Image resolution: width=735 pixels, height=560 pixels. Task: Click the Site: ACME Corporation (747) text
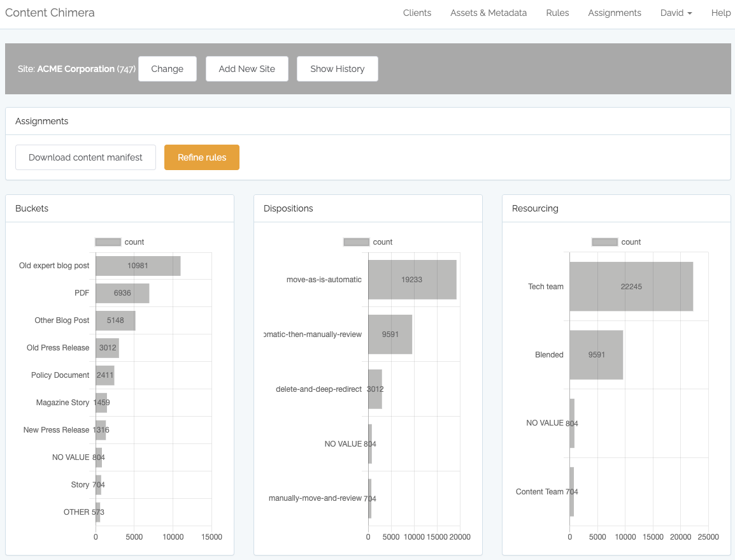click(76, 69)
